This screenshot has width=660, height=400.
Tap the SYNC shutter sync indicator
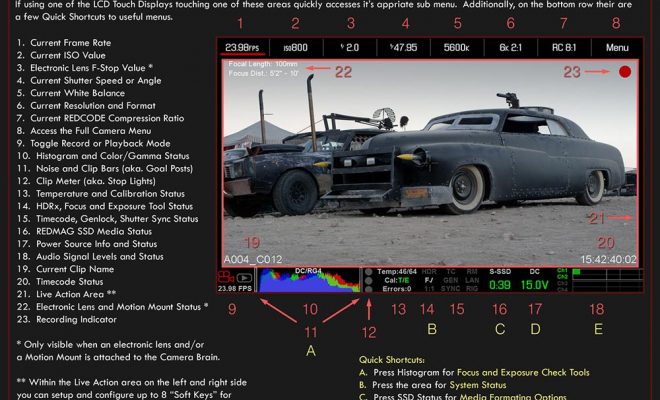coord(450,288)
